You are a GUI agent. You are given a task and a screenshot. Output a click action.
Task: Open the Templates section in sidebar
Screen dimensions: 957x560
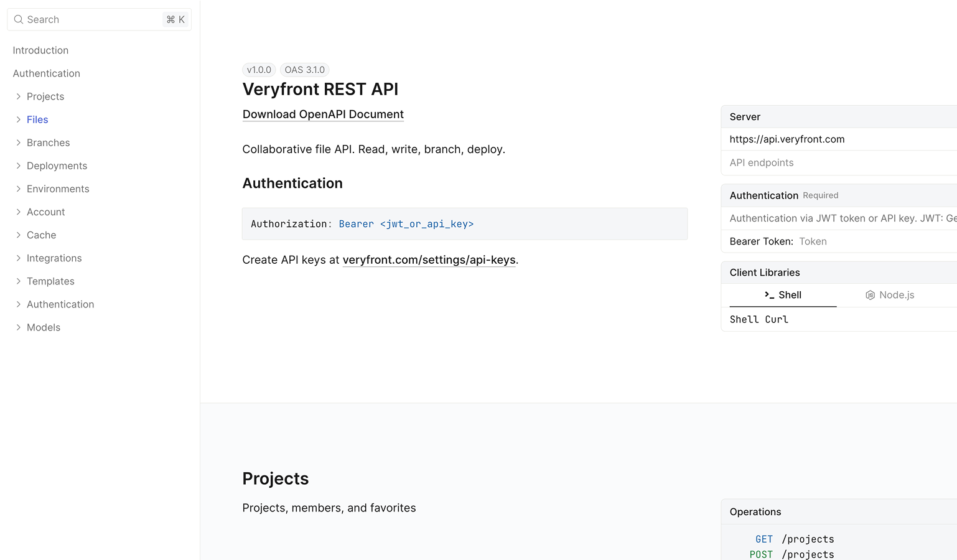(x=50, y=281)
